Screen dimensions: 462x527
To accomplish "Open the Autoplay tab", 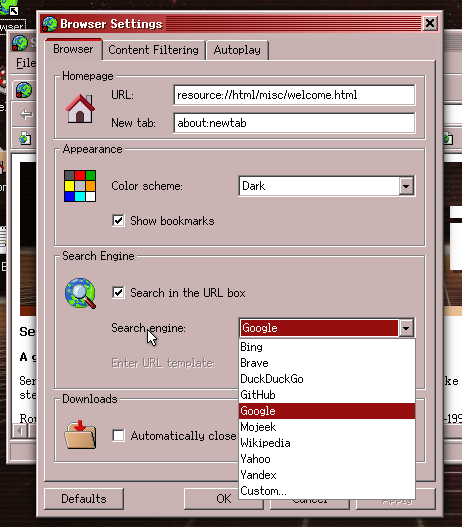I will [x=237, y=50].
